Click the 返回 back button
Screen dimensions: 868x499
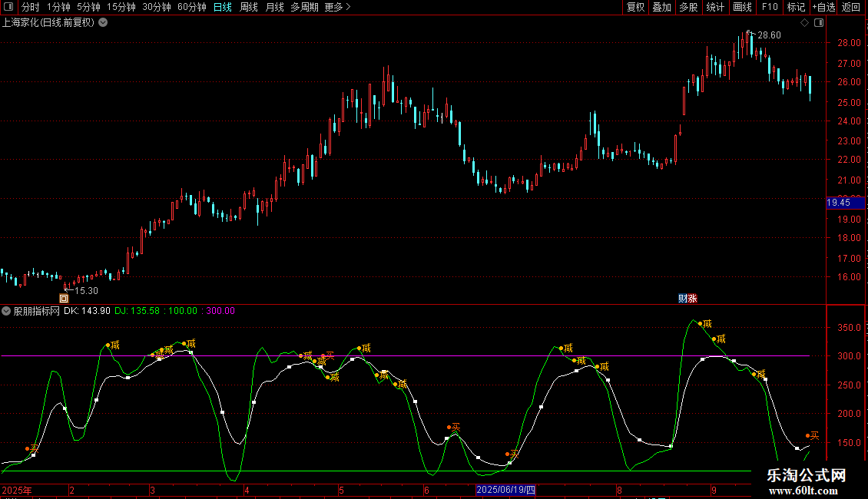click(851, 7)
